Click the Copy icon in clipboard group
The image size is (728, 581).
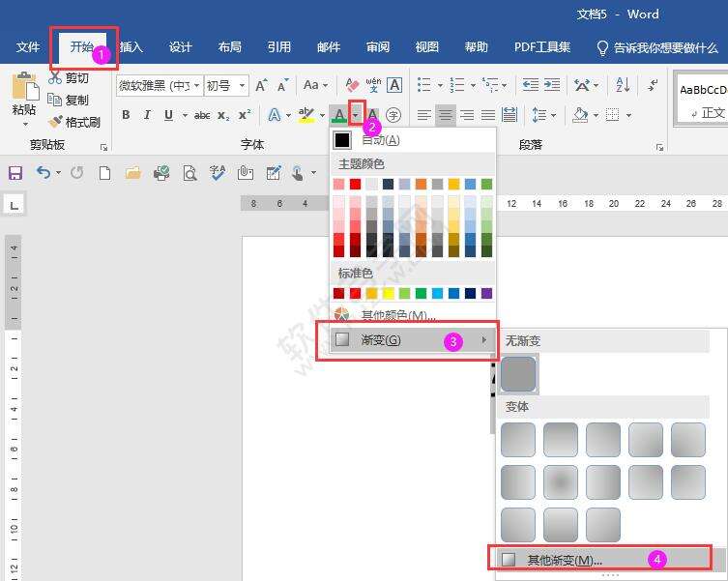coord(56,100)
